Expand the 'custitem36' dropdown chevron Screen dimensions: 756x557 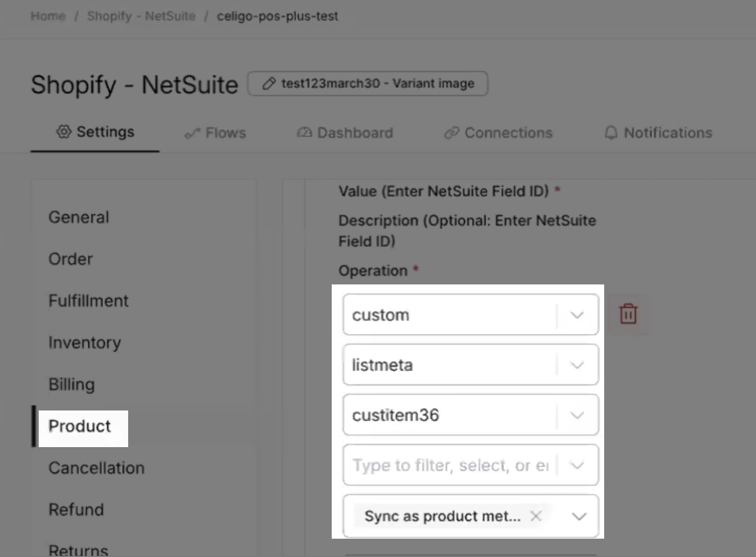point(577,415)
